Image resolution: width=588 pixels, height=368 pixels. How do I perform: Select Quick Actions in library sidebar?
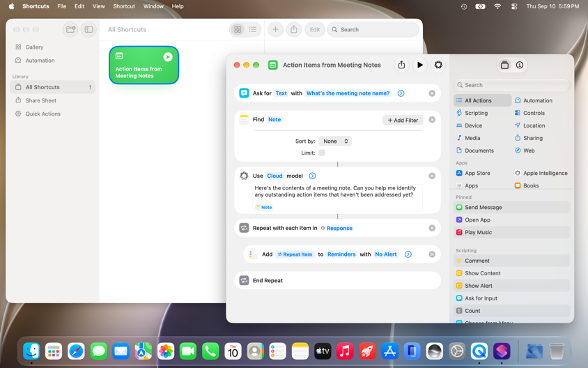52,114
